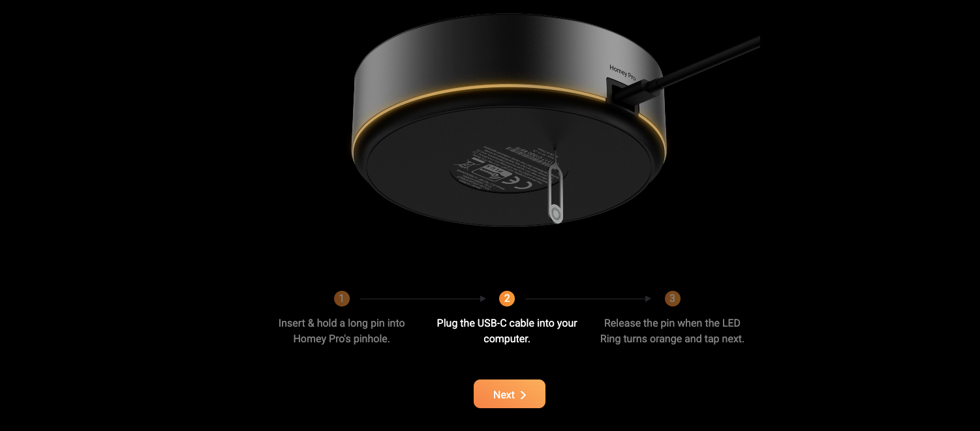Click the orange Next button

pyautogui.click(x=509, y=394)
